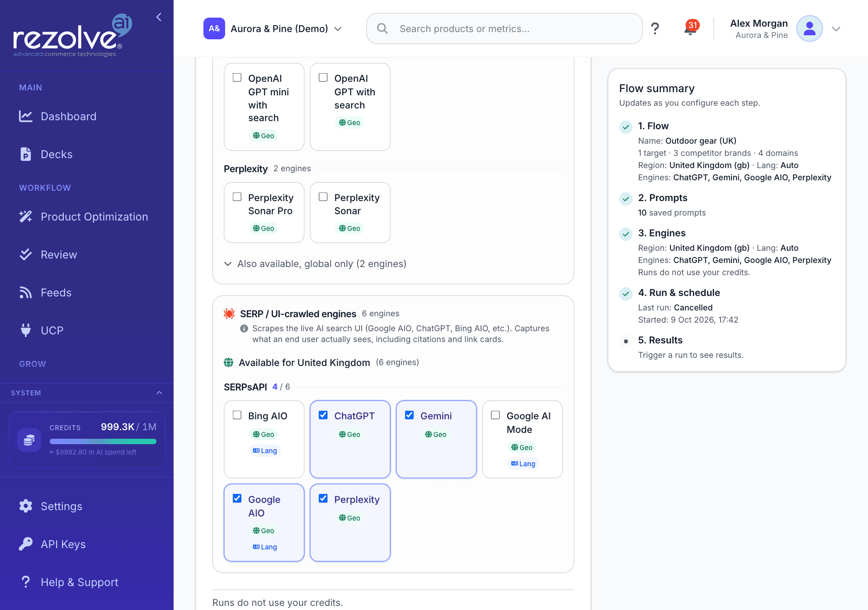Click the help question mark icon
Viewport: 868px width, 610px height.
(x=655, y=28)
